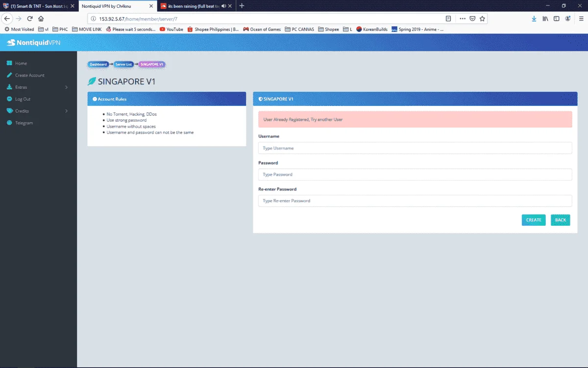The height and width of the screenshot is (368, 588).
Task: Click 'No Torrent, Hacking, DDos' rule
Action: point(131,114)
